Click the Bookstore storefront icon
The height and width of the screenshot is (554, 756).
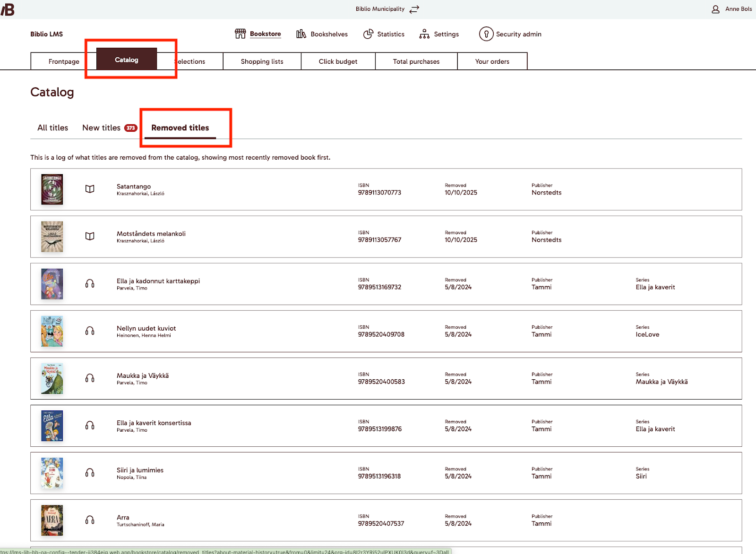tap(240, 34)
